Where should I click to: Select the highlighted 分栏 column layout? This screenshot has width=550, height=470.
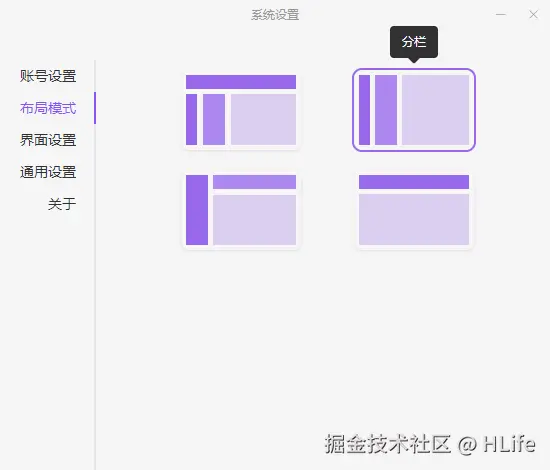pos(414,110)
